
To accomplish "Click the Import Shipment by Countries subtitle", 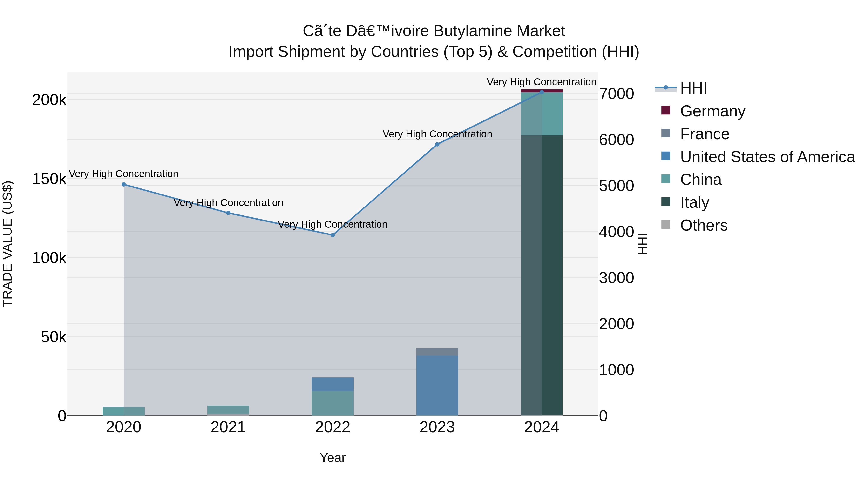I will 434,52.
